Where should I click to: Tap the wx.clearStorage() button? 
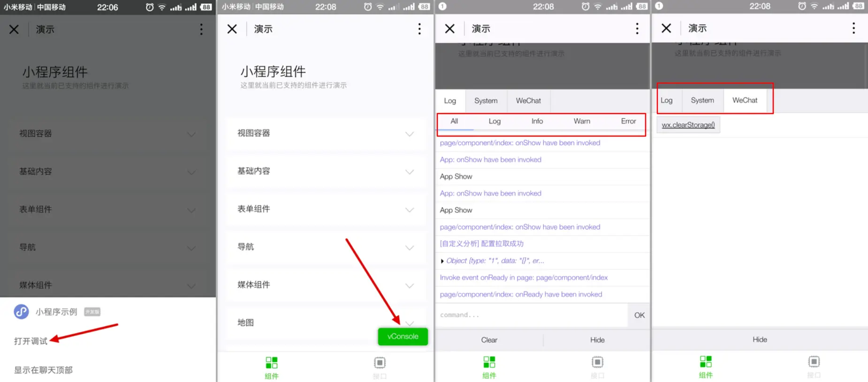[688, 125]
